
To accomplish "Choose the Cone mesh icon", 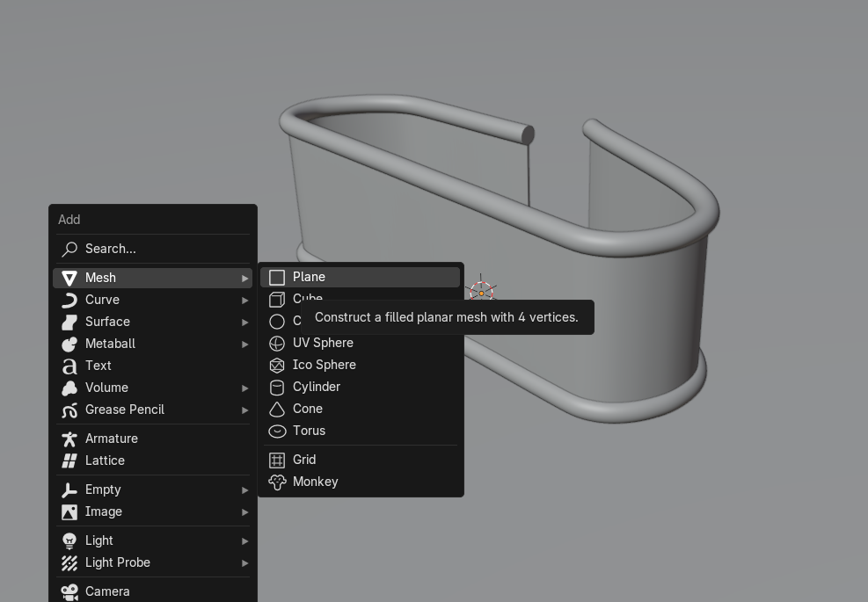I will pyautogui.click(x=277, y=410).
